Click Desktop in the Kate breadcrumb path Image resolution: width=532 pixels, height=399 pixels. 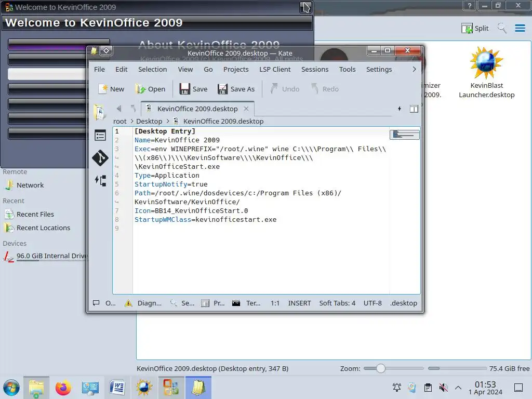coord(149,121)
